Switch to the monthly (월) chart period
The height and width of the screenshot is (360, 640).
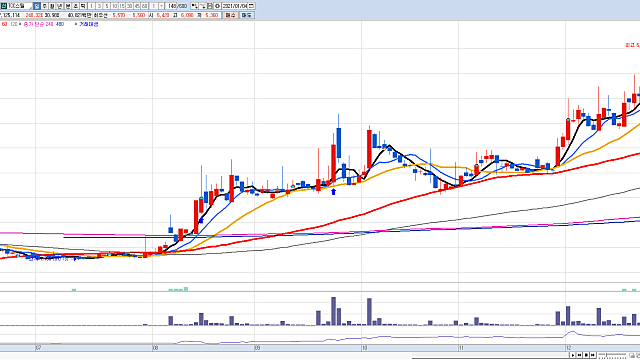click(52, 6)
